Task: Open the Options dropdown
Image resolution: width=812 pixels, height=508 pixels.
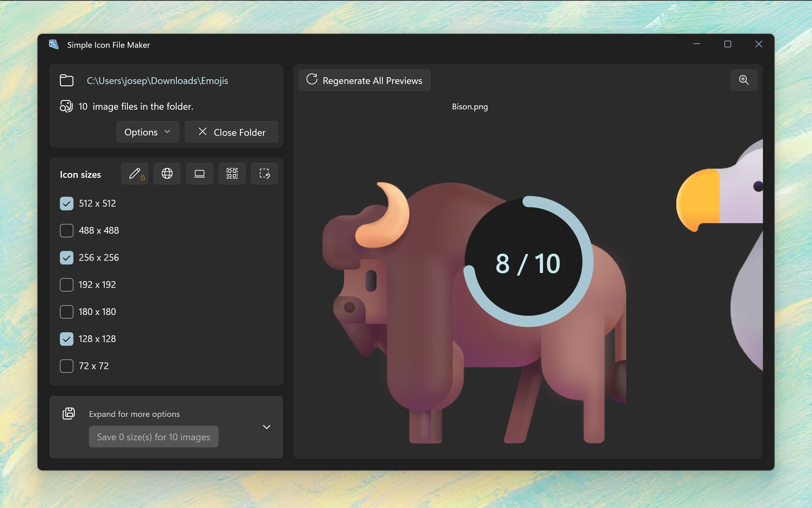Action: (148, 132)
